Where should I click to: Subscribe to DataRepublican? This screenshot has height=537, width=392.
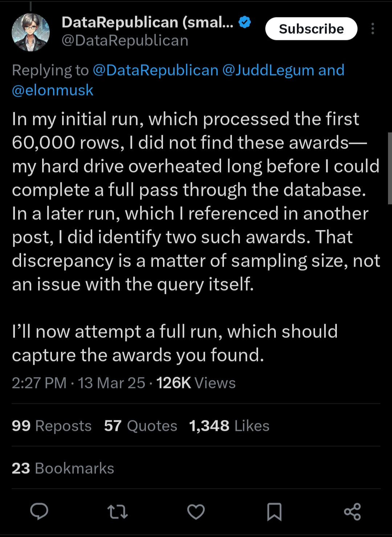click(x=311, y=29)
